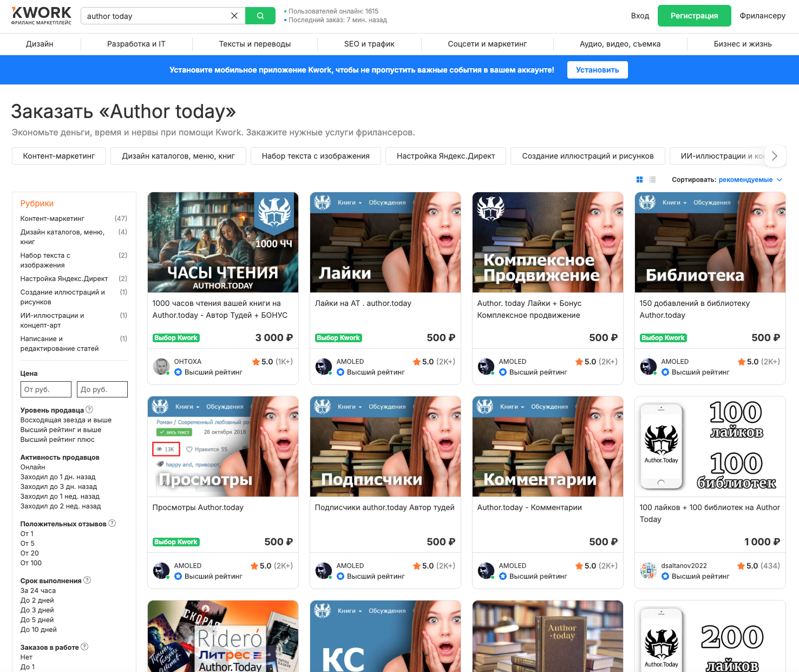
Task: Click the От руб. price field
Action: [x=46, y=389]
